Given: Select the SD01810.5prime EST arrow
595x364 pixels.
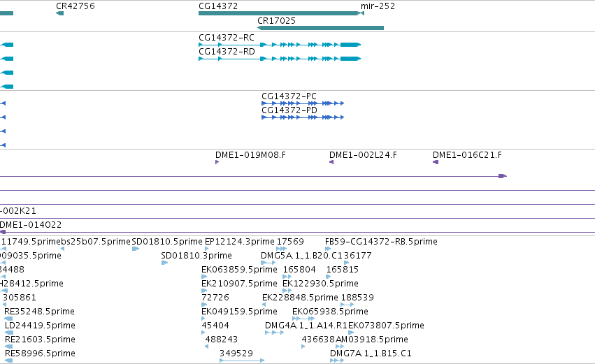Looking at the screenshot, I should 136,249.
